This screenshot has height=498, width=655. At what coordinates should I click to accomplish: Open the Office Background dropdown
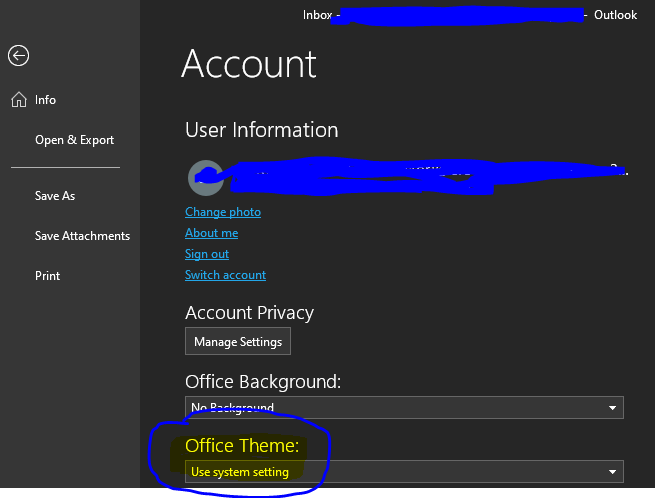pyautogui.click(x=404, y=407)
